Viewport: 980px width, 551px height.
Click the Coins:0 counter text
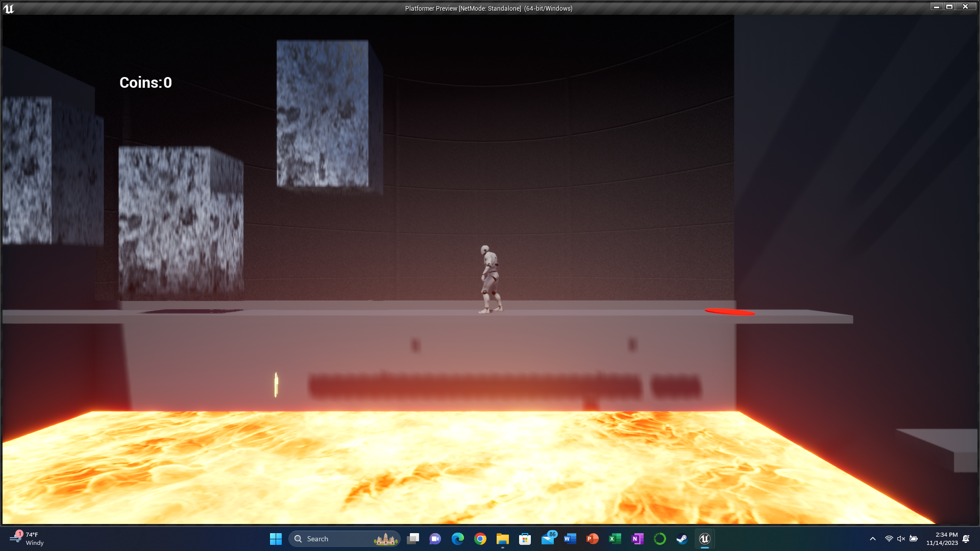click(145, 83)
